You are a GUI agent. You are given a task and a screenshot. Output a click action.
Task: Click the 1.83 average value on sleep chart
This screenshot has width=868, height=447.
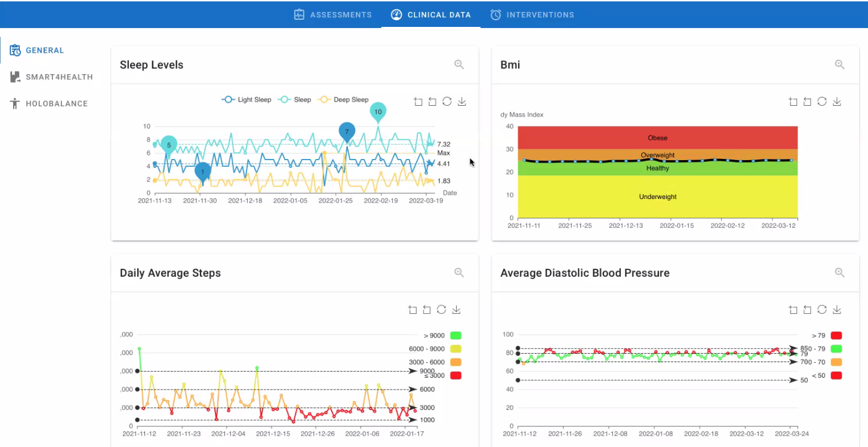coord(444,180)
